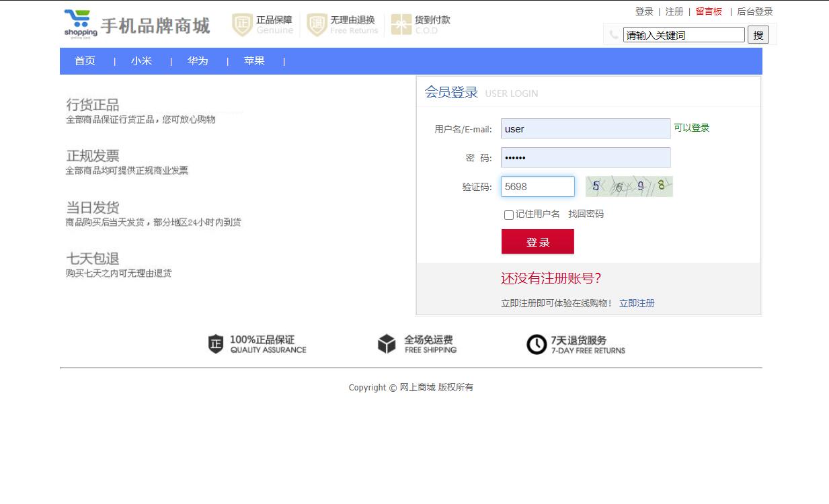The width and height of the screenshot is (829, 504).
Task: Click the keyword search input field
Action: click(682, 34)
